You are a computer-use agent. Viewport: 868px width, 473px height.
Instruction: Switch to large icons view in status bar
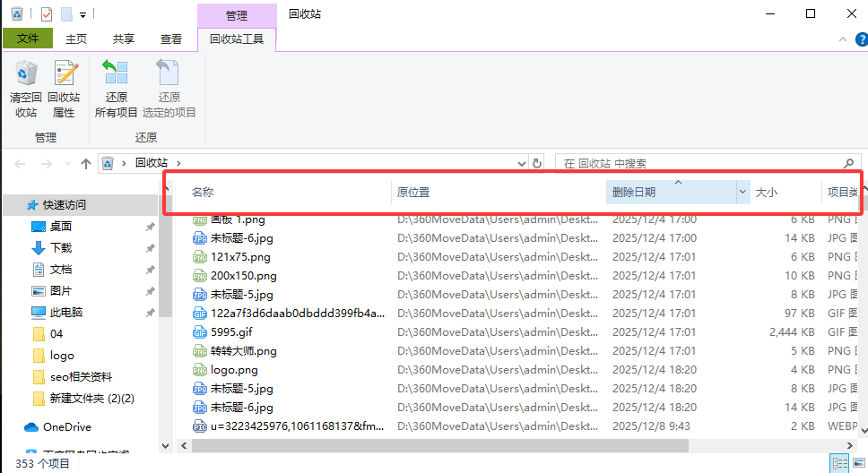pyautogui.click(x=859, y=464)
